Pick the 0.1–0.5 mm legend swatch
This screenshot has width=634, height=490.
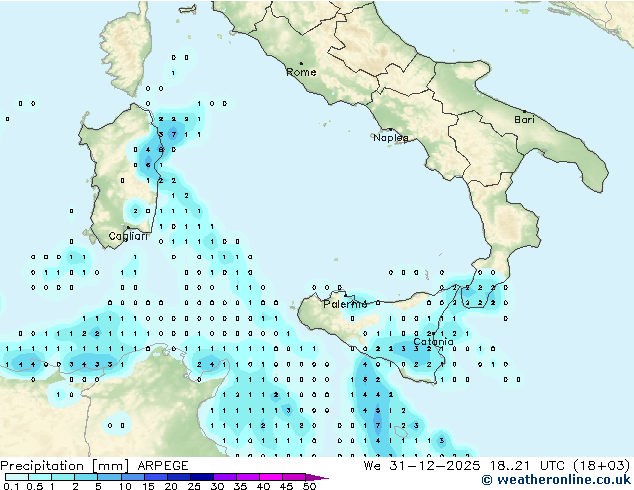click(17, 477)
